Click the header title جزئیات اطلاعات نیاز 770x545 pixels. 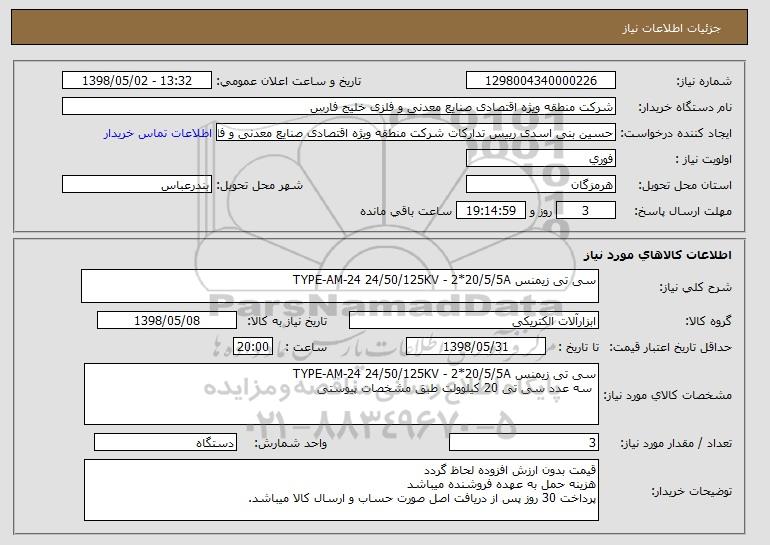[x=671, y=28]
